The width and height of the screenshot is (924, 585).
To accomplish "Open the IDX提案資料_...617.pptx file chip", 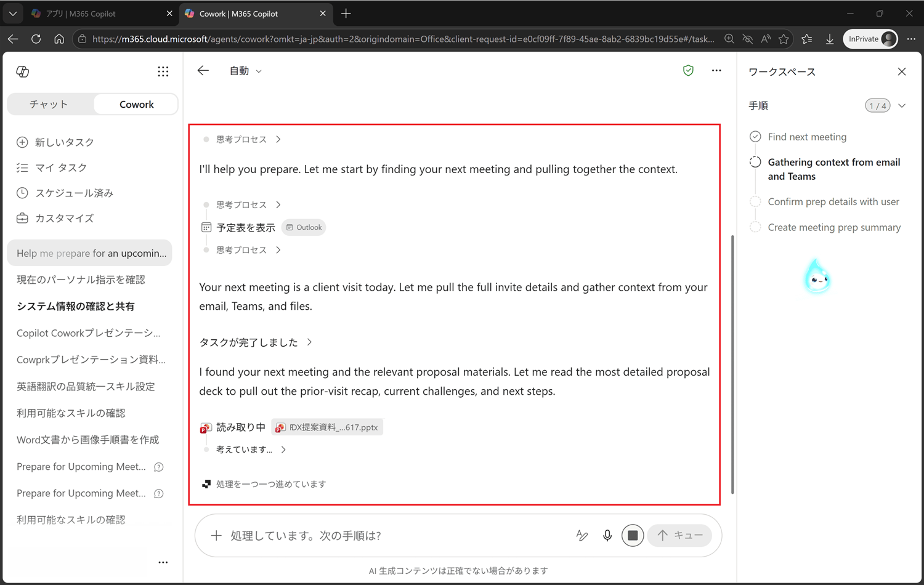I will click(x=327, y=427).
